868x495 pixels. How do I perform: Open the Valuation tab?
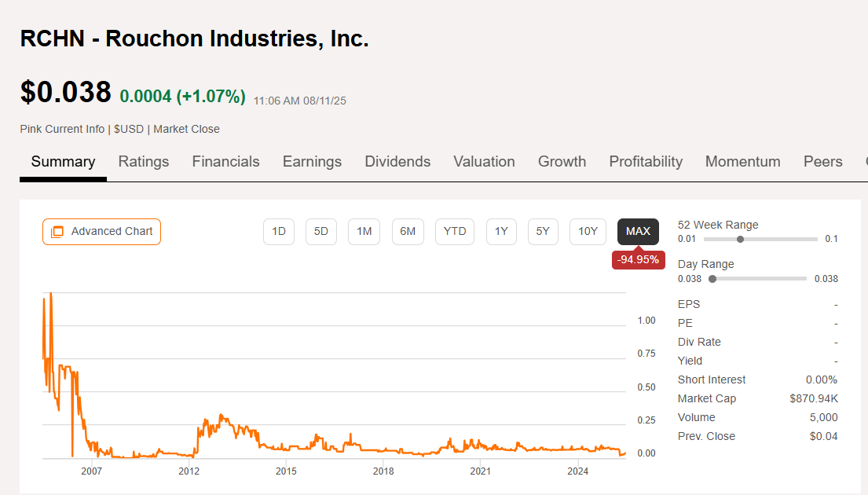485,162
